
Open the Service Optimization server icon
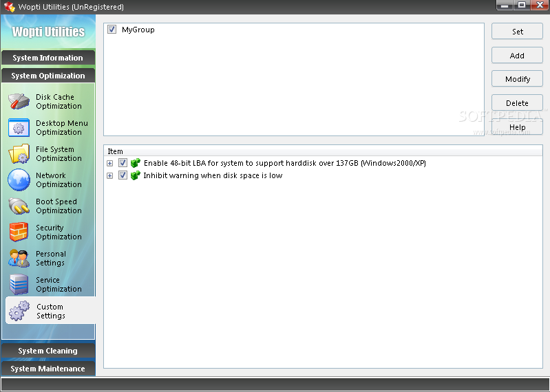coord(19,285)
